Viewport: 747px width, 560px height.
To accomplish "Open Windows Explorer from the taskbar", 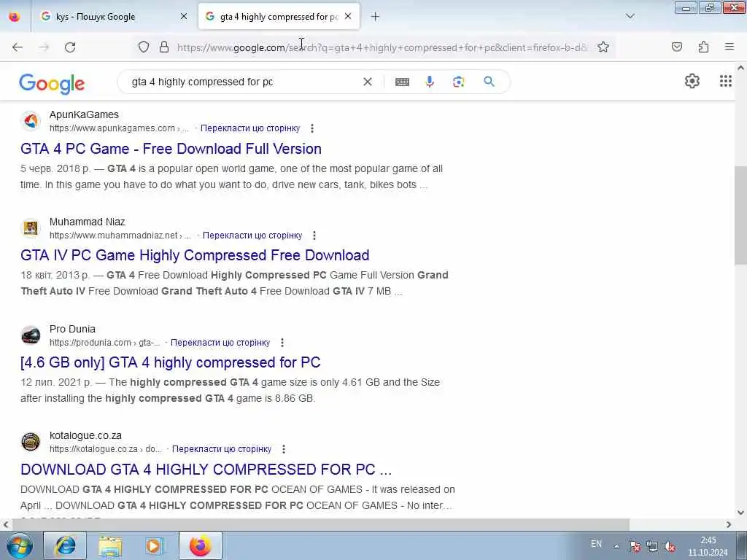I will (111, 545).
